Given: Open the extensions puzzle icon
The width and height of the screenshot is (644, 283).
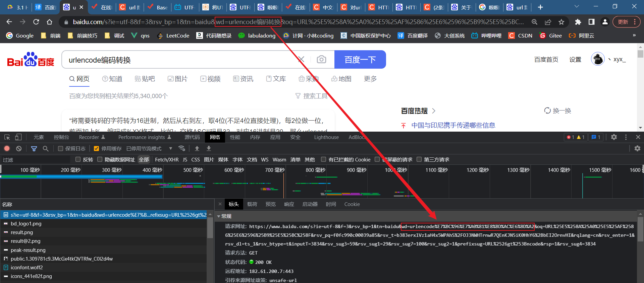Looking at the screenshot, I should pos(578,22).
